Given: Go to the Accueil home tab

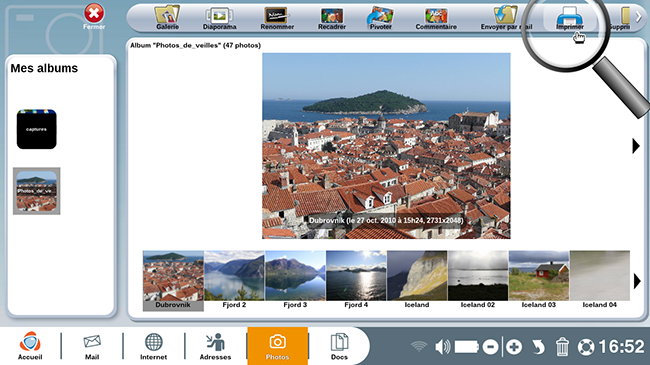Looking at the screenshot, I should coord(30,346).
